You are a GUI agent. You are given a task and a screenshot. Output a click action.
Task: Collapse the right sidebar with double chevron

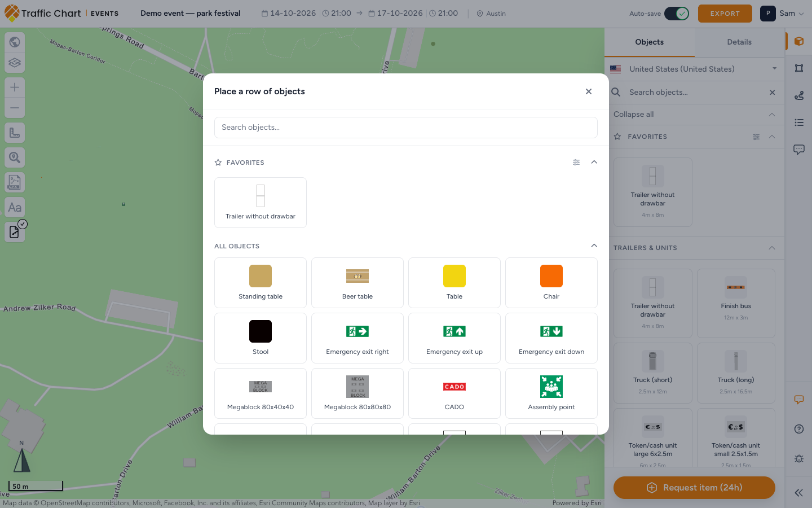pyautogui.click(x=799, y=493)
